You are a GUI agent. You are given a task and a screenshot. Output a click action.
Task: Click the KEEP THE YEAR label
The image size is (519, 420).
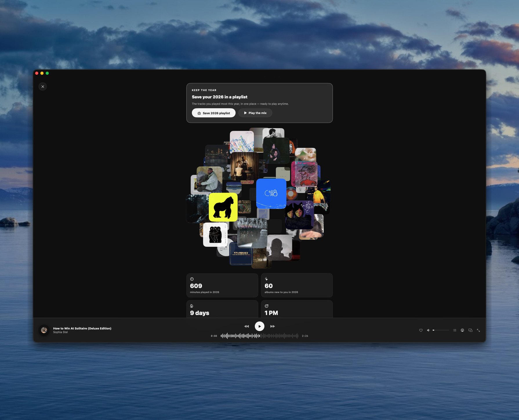(204, 90)
